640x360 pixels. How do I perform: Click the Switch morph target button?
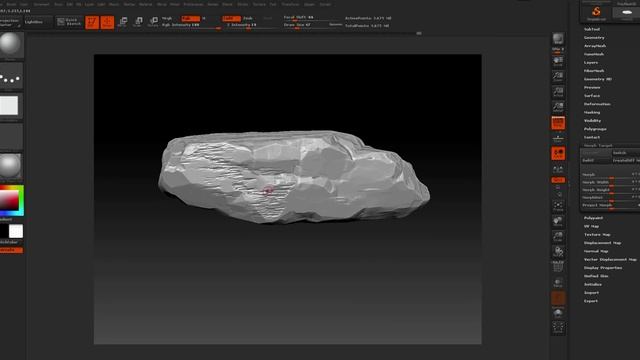[x=625, y=153]
